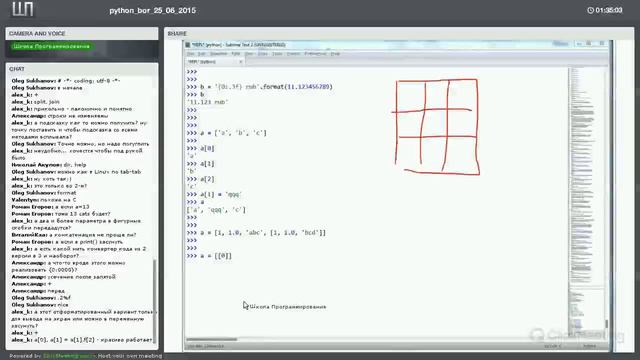This screenshot has width=640, height=360.
Task: Minimize the Sublime Text window
Action: (579, 44)
